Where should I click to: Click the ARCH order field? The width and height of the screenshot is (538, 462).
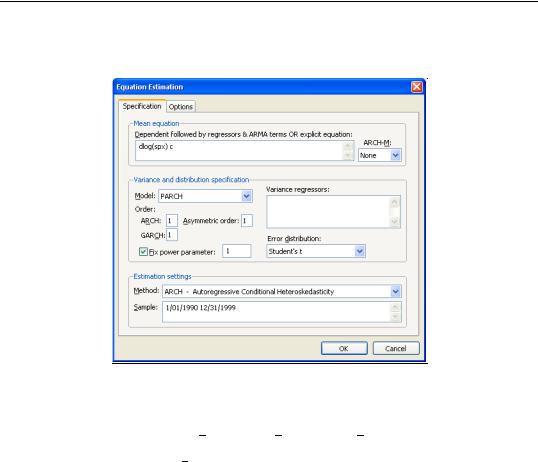pyautogui.click(x=172, y=221)
